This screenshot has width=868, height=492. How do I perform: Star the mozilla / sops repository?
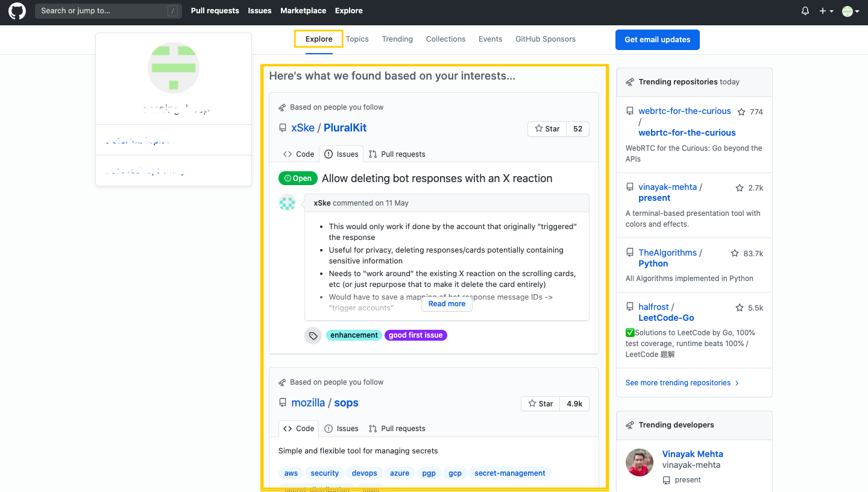click(x=540, y=403)
